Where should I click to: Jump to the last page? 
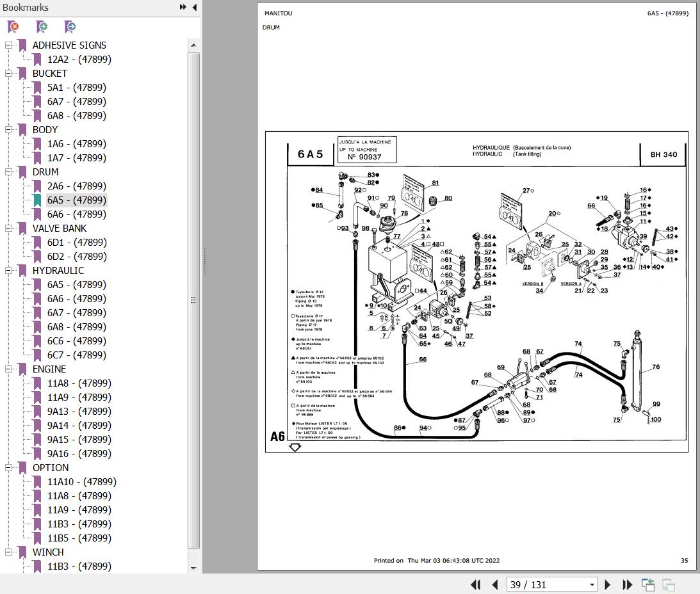tap(627, 584)
